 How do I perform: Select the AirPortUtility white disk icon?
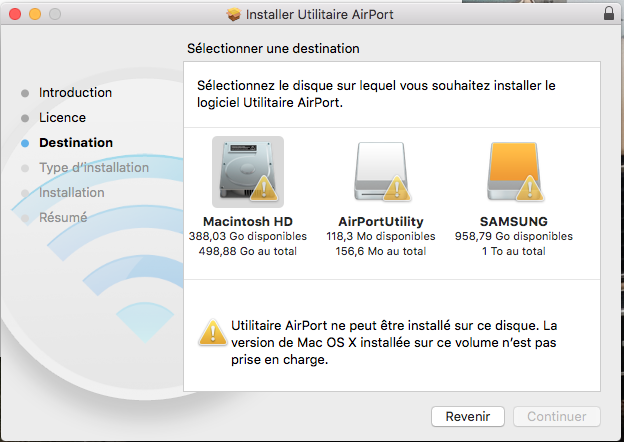point(381,171)
